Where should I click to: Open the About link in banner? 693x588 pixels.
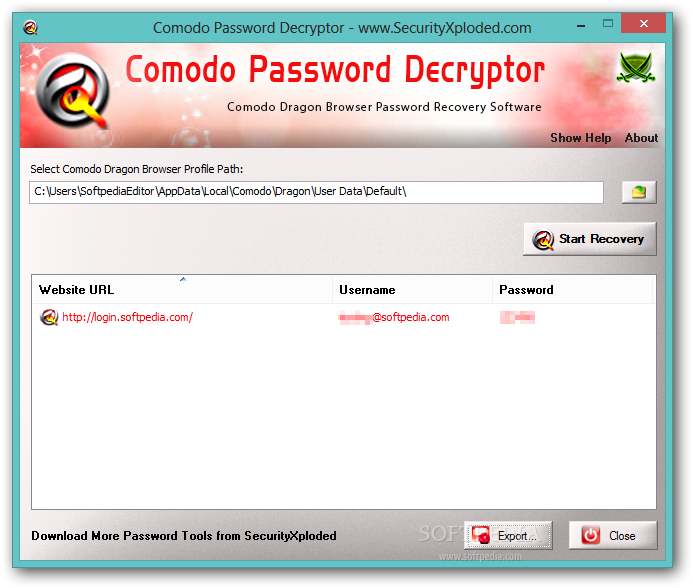pyautogui.click(x=641, y=138)
